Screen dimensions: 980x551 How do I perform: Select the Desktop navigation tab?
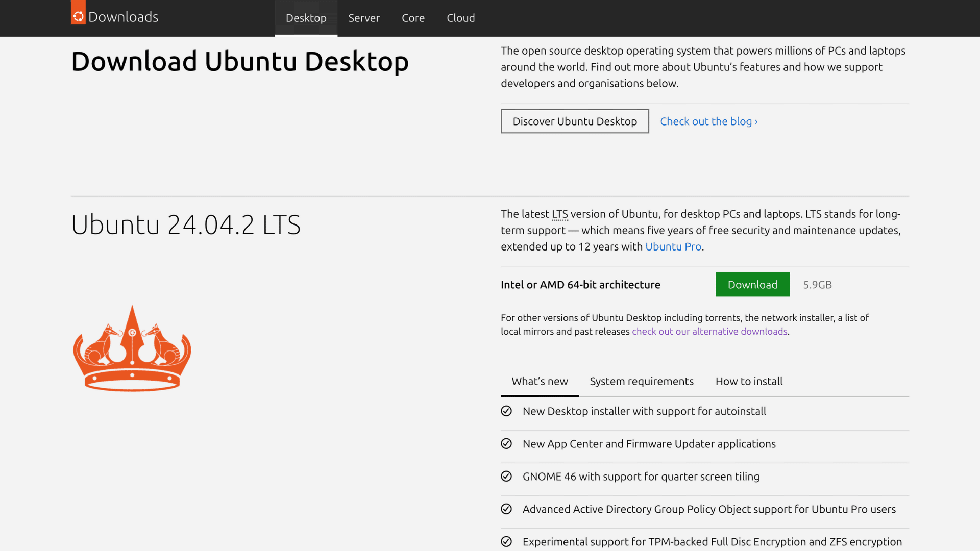click(x=306, y=18)
